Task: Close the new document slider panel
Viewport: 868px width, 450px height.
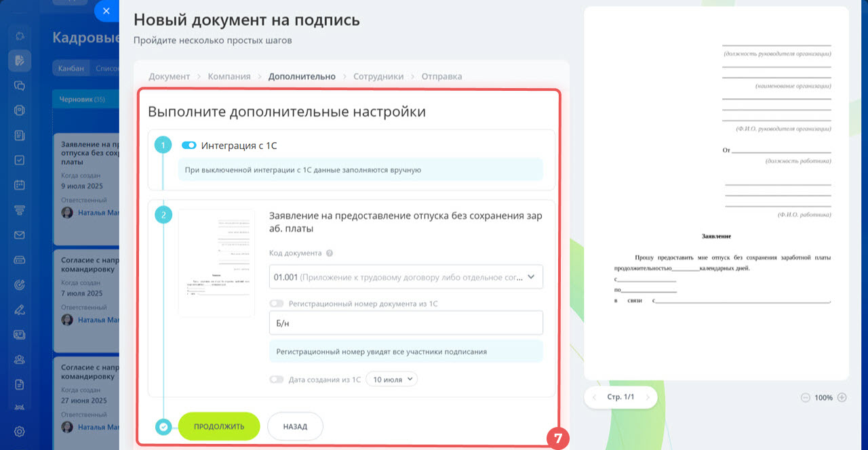Action: coord(106,11)
